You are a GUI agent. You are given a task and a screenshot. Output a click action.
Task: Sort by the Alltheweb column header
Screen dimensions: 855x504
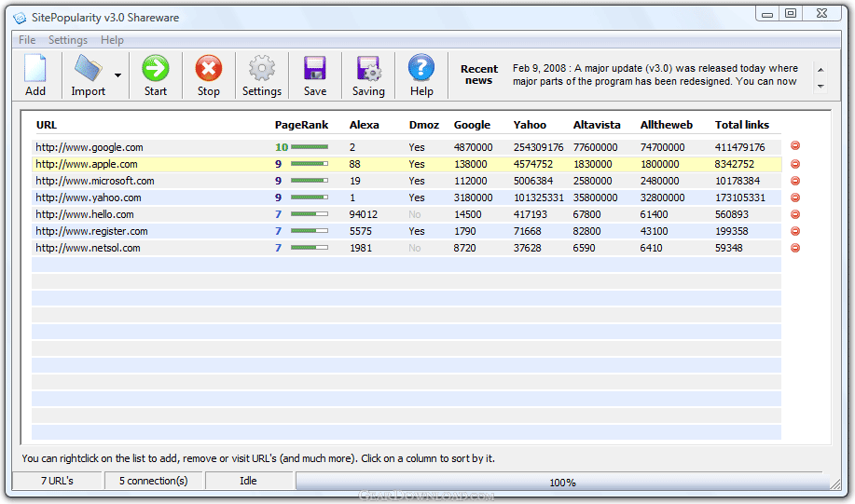point(667,125)
